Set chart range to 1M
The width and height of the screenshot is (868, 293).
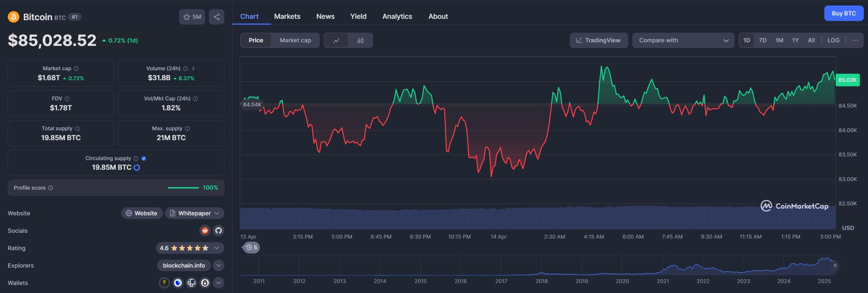tap(779, 40)
